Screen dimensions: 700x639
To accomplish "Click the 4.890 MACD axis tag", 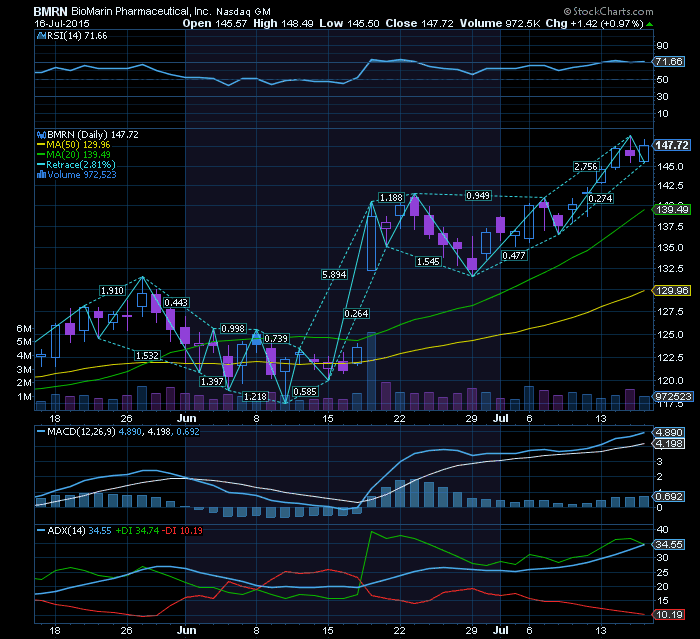I will [669, 433].
